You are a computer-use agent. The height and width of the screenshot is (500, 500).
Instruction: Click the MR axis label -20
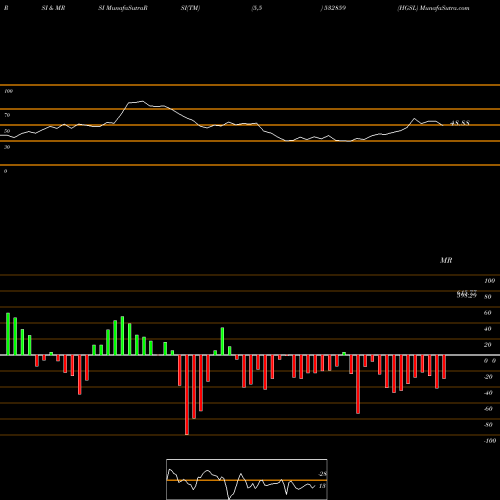pyautogui.click(x=488, y=377)
